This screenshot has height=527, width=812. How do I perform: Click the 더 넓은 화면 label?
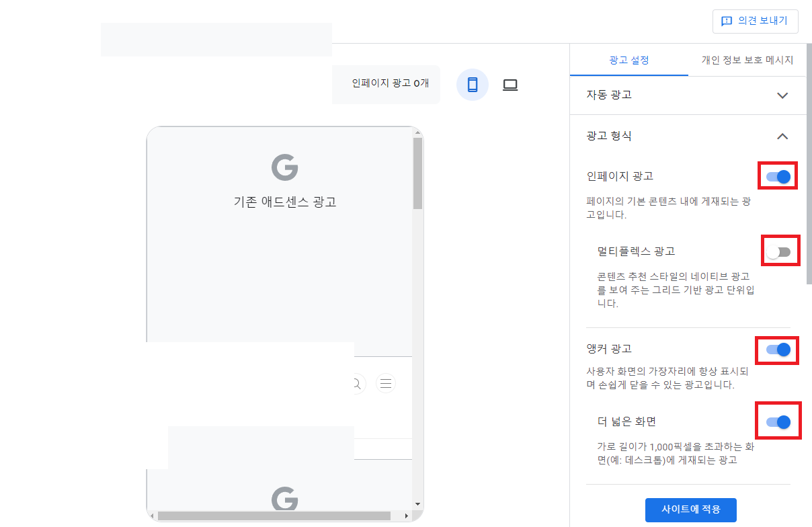pos(626,421)
